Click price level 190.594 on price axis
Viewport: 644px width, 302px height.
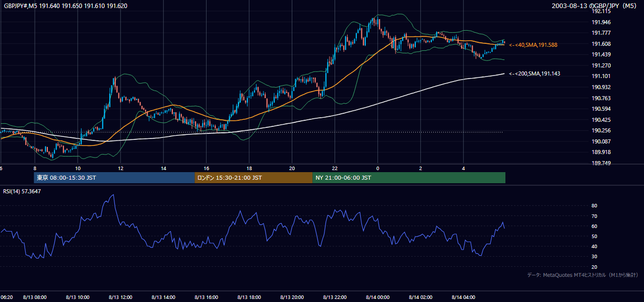click(601, 109)
